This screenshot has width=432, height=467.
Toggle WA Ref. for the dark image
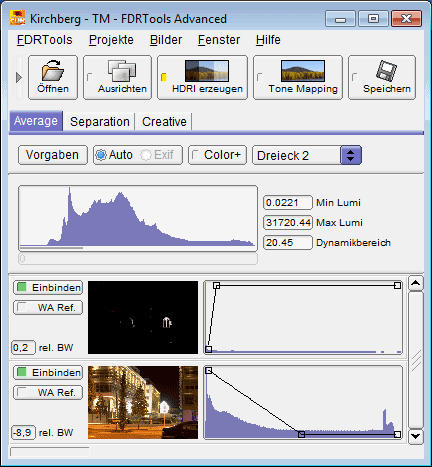(x=48, y=307)
